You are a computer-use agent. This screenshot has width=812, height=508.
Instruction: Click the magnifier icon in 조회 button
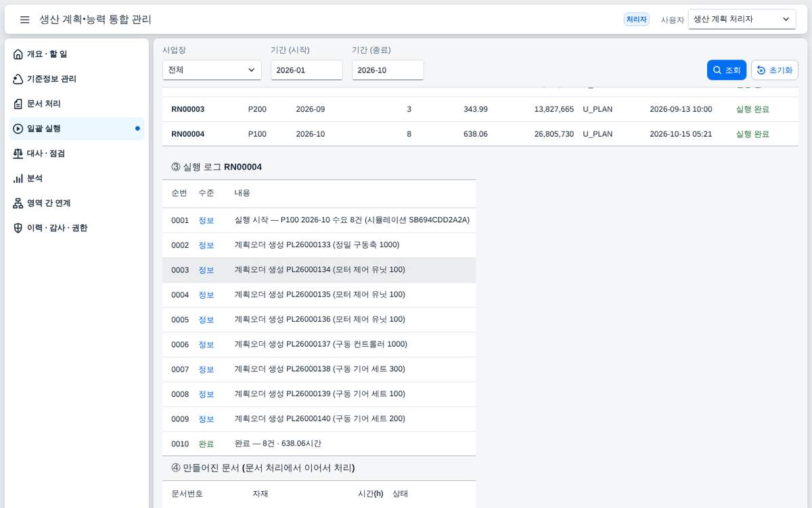point(717,70)
